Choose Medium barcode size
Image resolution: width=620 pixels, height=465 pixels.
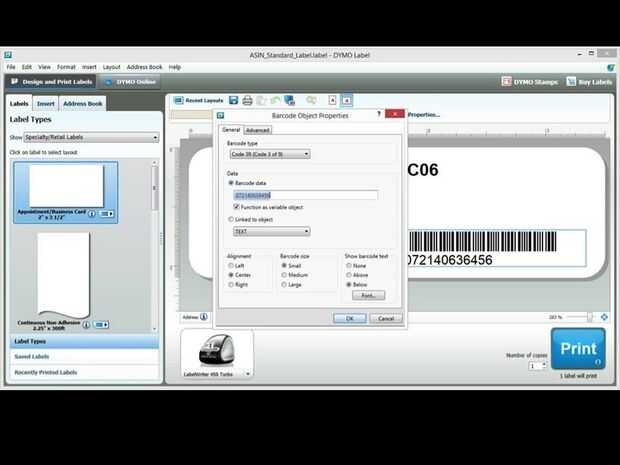pyautogui.click(x=284, y=275)
